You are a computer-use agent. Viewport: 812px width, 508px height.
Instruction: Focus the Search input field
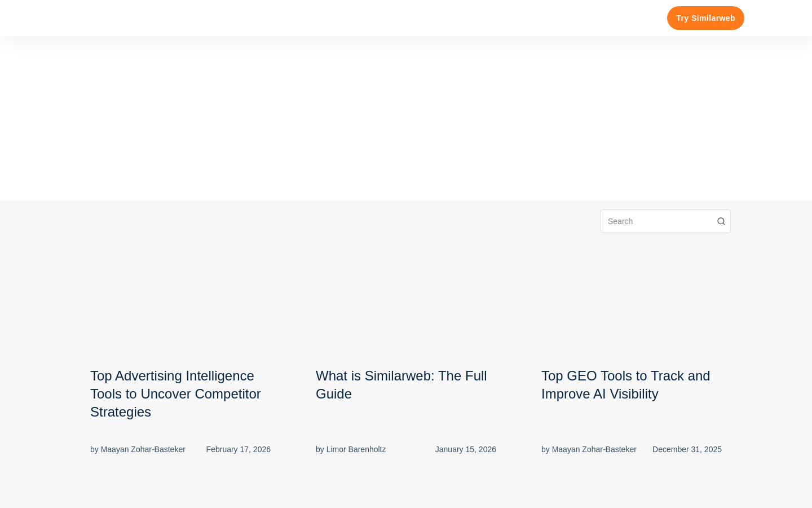tap(665, 221)
